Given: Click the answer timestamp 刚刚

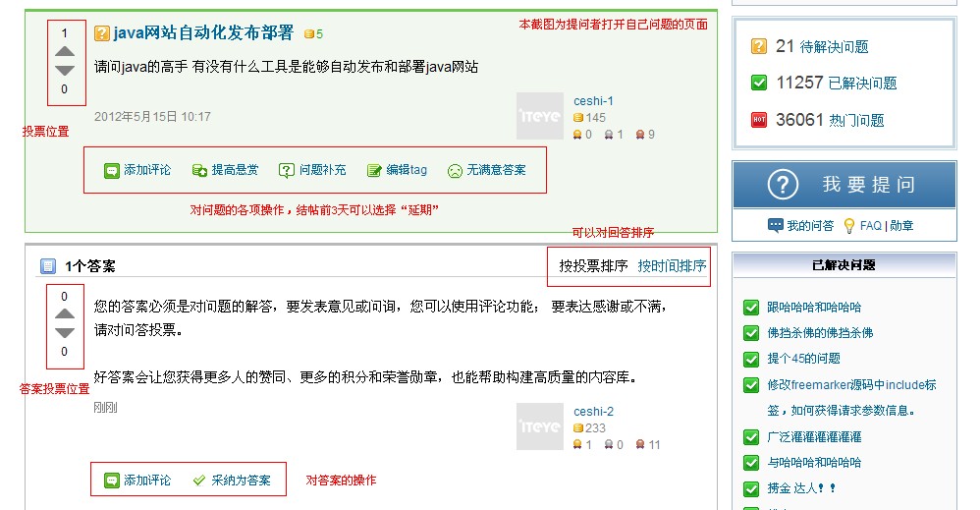Looking at the screenshot, I should [x=105, y=408].
